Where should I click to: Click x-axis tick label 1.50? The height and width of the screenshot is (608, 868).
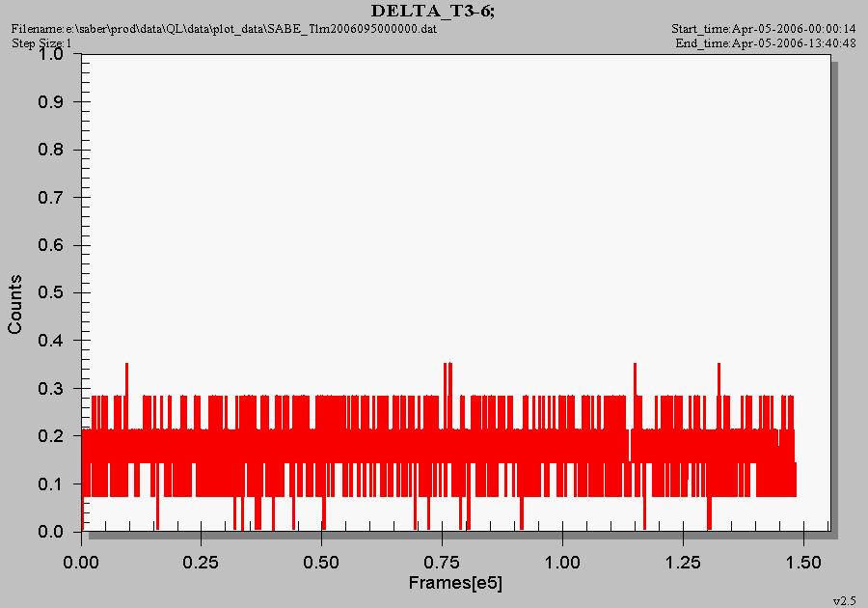(803, 563)
